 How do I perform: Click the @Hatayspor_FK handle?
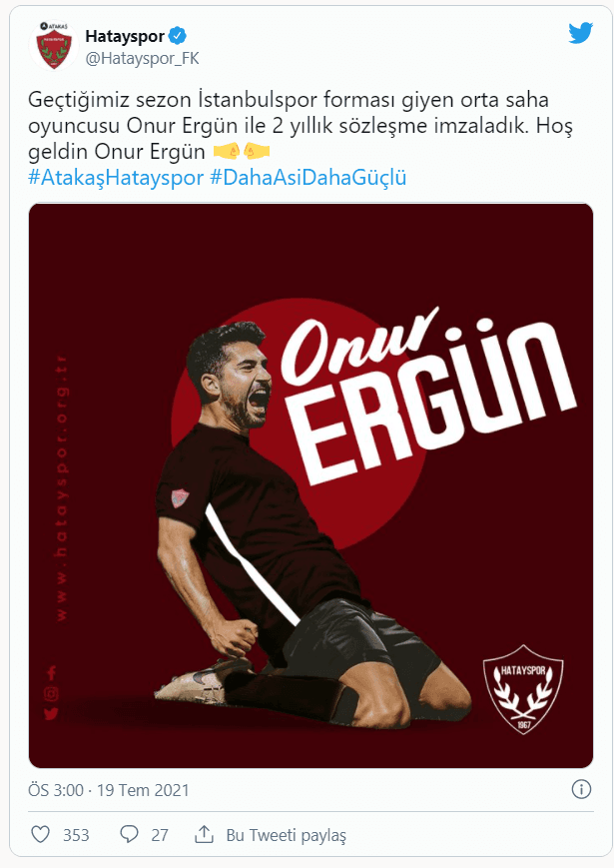click(x=142, y=59)
